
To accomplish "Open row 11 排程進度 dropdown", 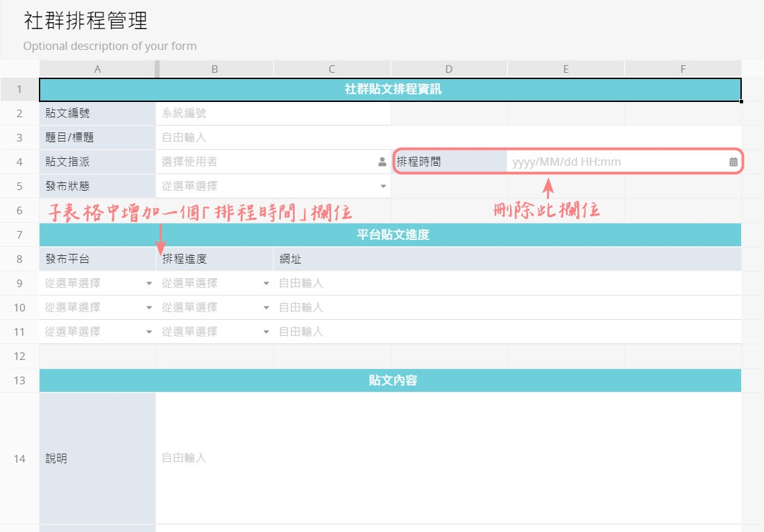I will point(266,332).
